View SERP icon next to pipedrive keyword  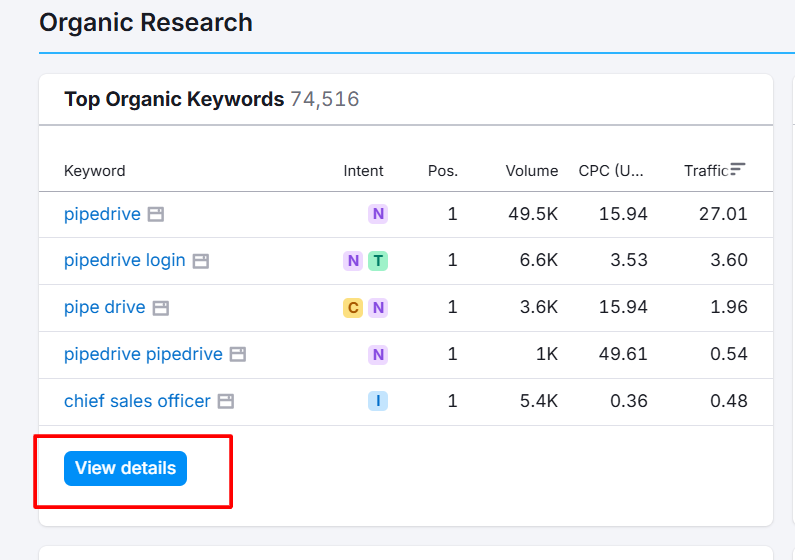(156, 214)
